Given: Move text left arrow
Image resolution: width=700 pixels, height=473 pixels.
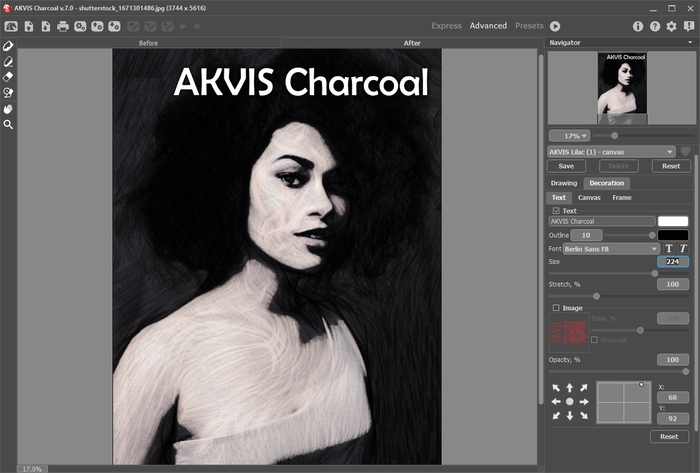Looking at the screenshot, I should click(x=556, y=402).
